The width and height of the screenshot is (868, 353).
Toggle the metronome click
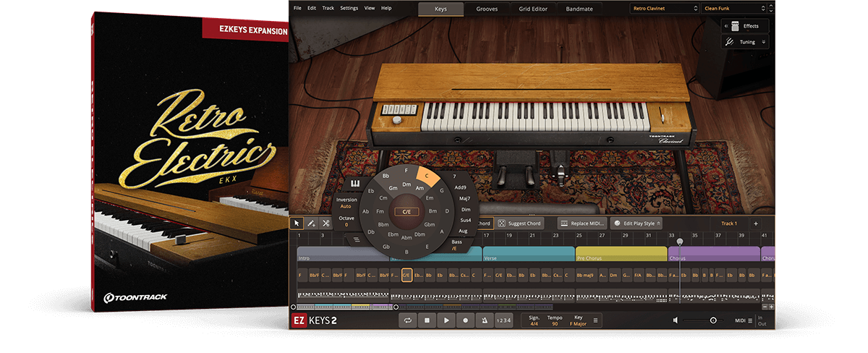484,320
